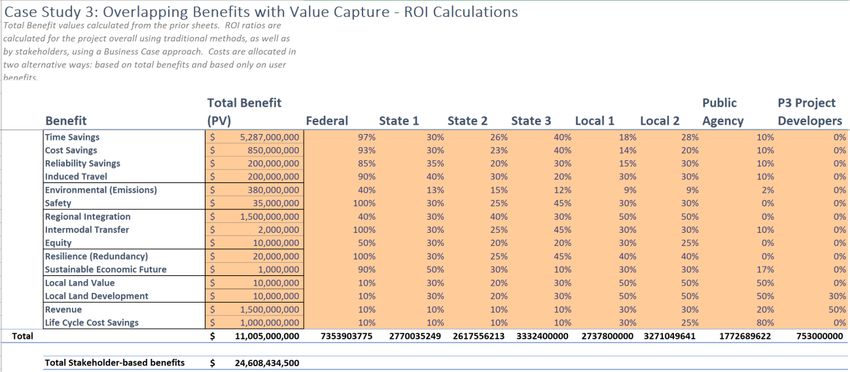850x372 pixels.
Task: Select the Safety row label
Action: (58, 203)
